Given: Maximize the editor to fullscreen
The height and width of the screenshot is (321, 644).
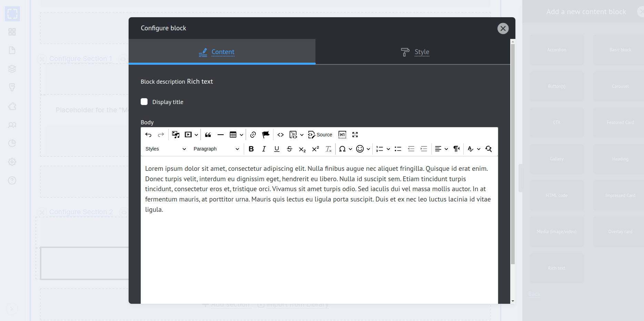Looking at the screenshot, I should (355, 135).
